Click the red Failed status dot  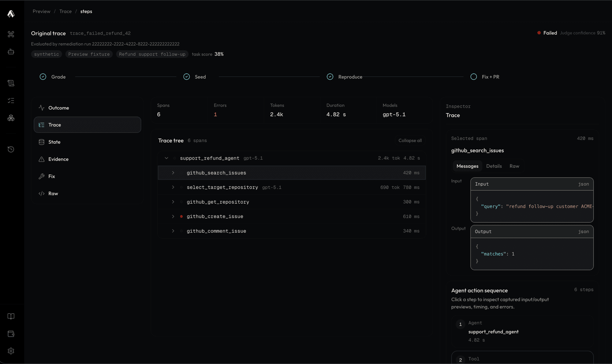[539, 33]
